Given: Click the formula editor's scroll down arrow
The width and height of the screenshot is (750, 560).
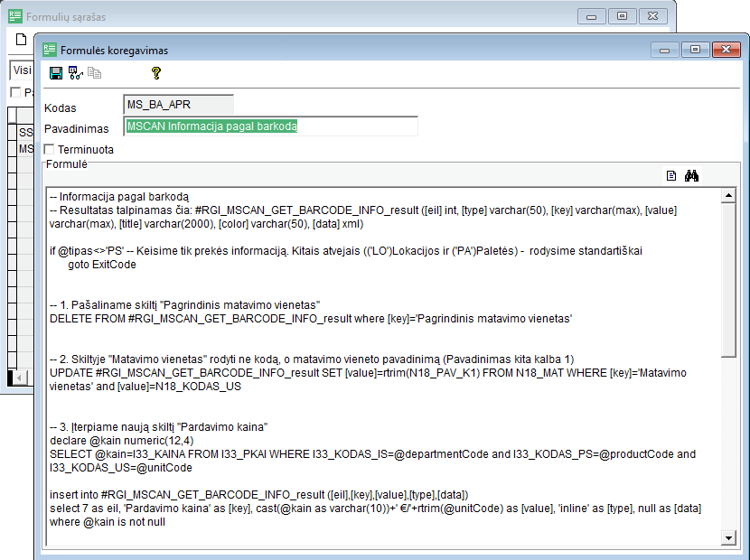Looking at the screenshot, I should tap(729, 538).
